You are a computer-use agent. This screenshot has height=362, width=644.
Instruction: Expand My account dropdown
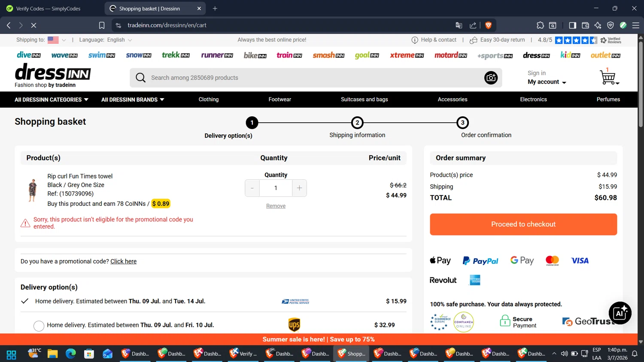click(x=547, y=82)
